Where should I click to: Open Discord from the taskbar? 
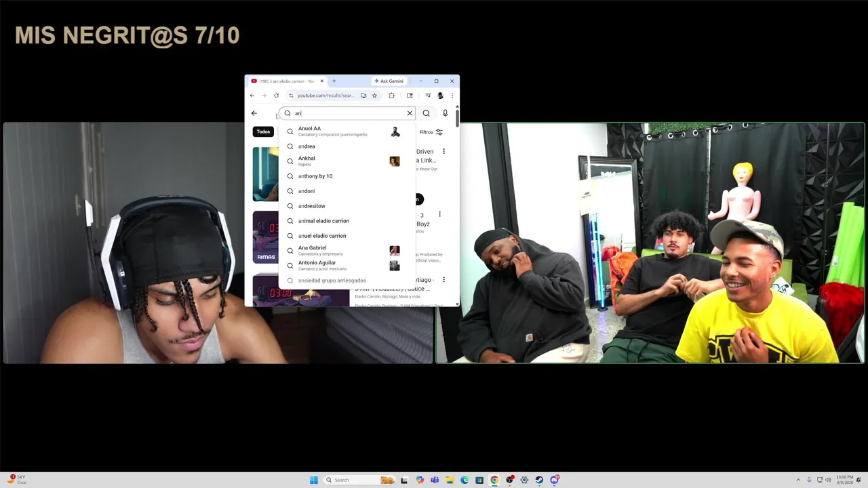(x=555, y=480)
